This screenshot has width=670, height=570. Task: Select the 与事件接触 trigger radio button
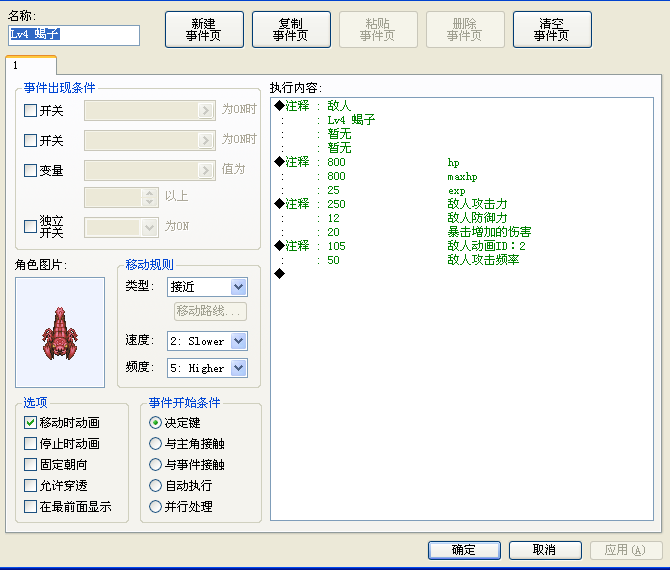click(x=155, y=464)
